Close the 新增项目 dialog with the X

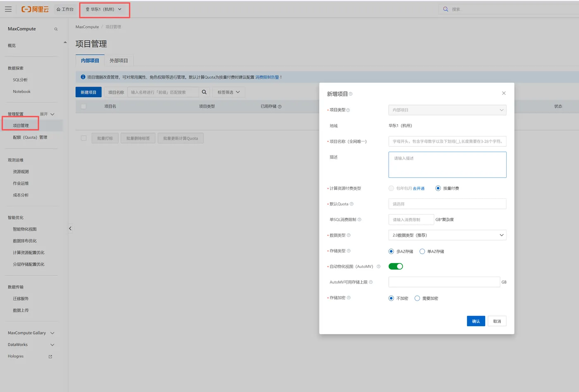(504, 93)
